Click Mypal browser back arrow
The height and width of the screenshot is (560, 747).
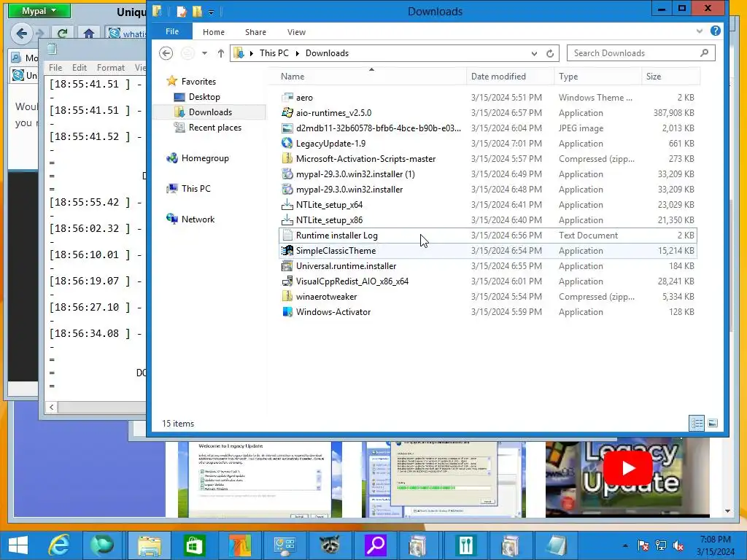[21, 34]
